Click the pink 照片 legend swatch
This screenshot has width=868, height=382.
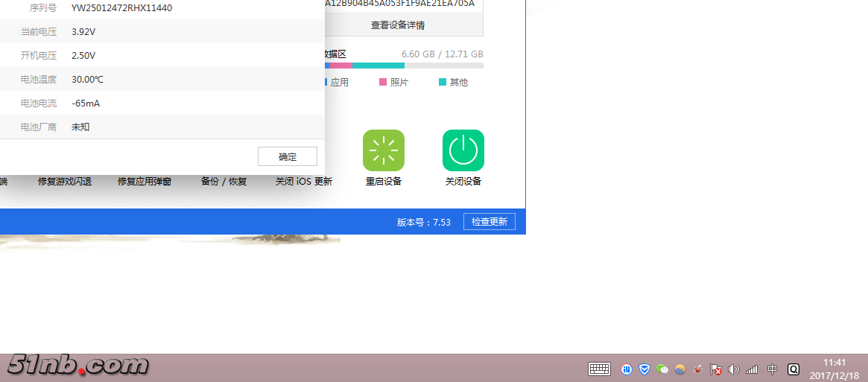tap(383, 82)
